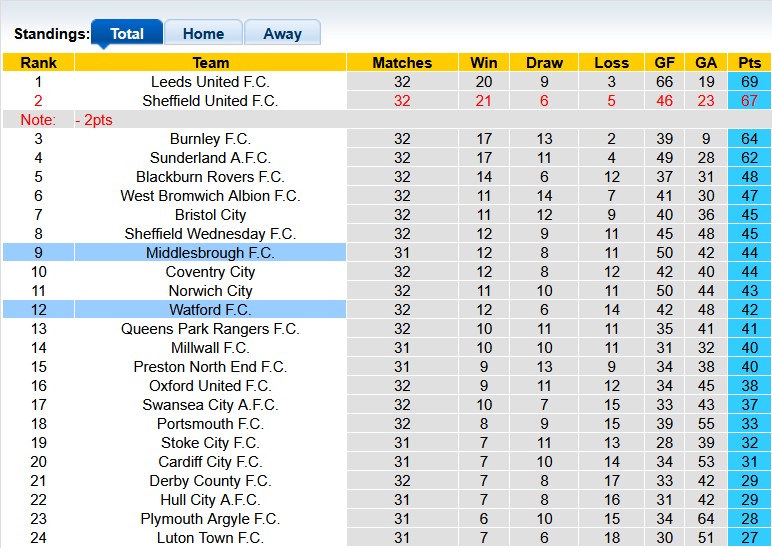Open Coventry City team link

coord(210,272)
